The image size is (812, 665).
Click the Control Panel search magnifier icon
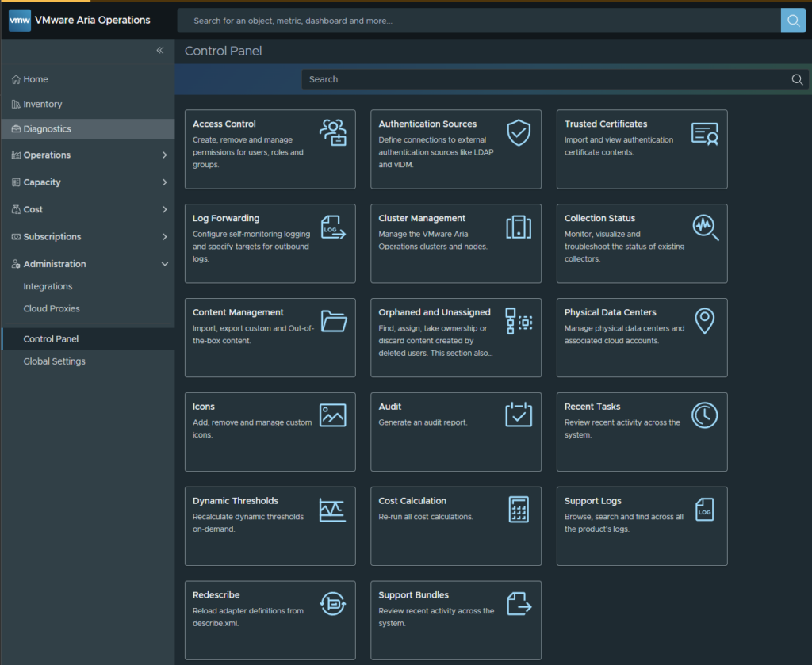click(797, 79)
